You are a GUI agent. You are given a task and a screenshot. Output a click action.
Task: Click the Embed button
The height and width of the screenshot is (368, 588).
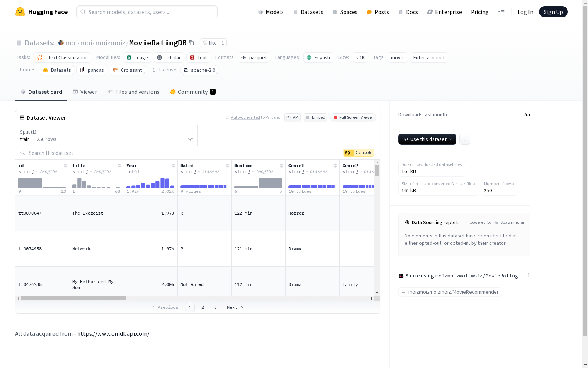tap(315, 117)
